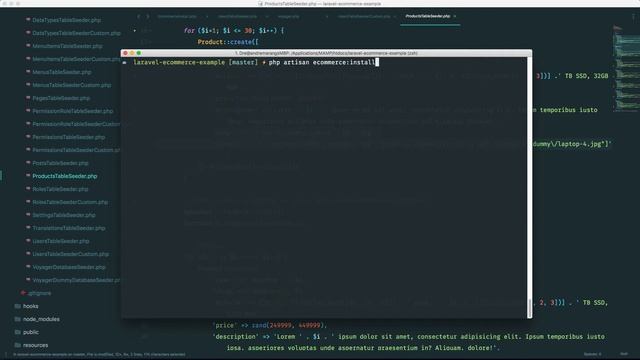Expand the hooks folder
This screenshot has height=360, width=640.
click(x=31, y=306)
